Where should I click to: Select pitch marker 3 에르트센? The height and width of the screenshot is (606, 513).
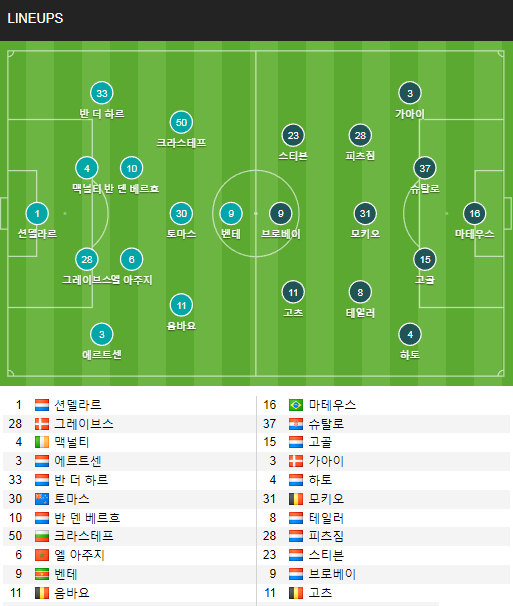102,334
